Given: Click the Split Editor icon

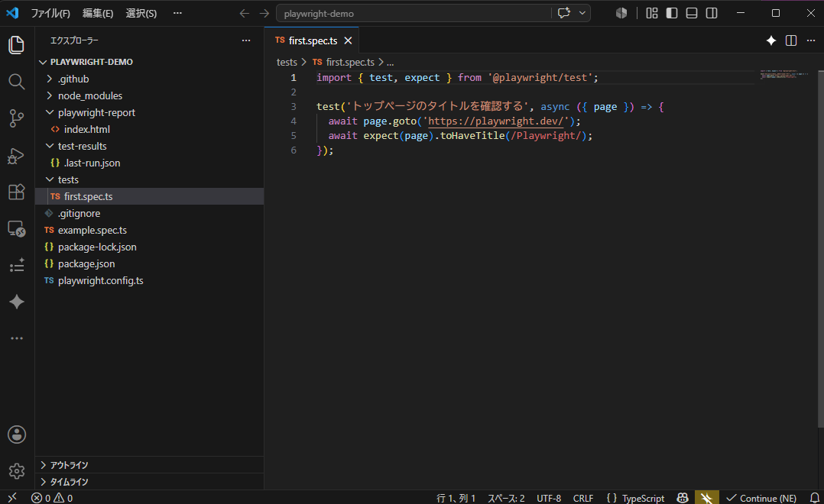Looking at the screenshot, I should 791,40.
